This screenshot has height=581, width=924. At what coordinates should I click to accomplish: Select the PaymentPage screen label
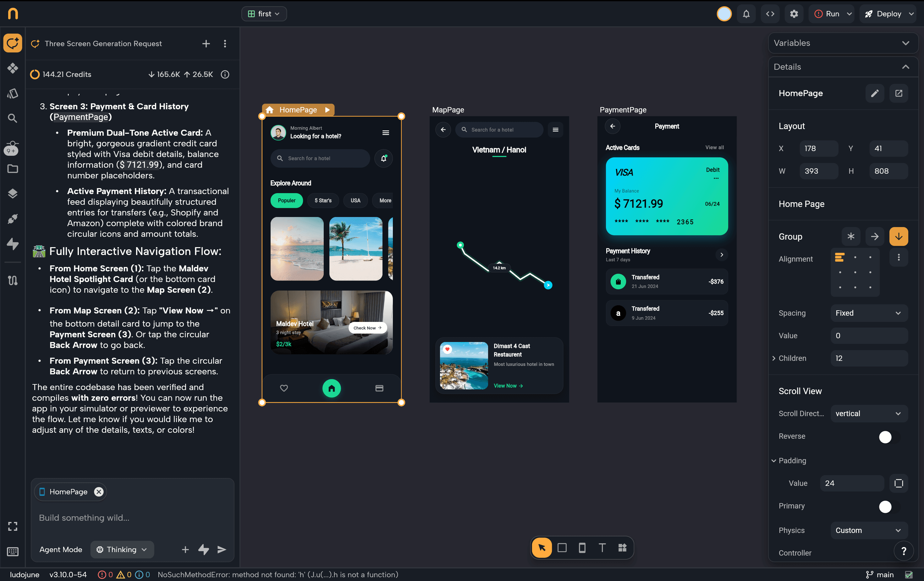(x=623, y=110)
